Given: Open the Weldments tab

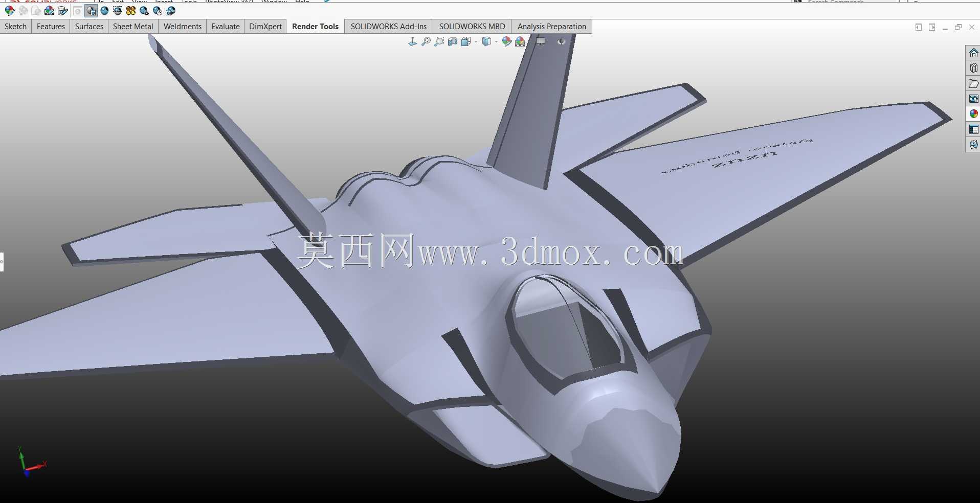Looking at the screenshot, I should (x=183, y=27).
